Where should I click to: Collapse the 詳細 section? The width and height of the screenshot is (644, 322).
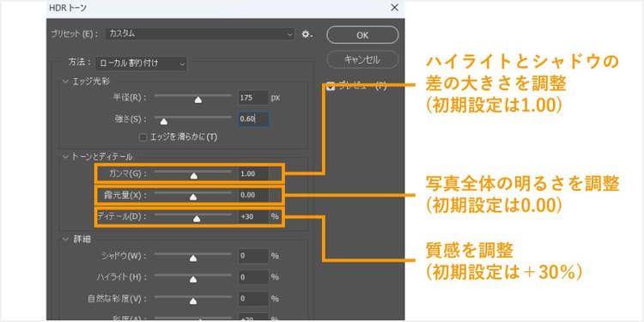pos(65,239)
